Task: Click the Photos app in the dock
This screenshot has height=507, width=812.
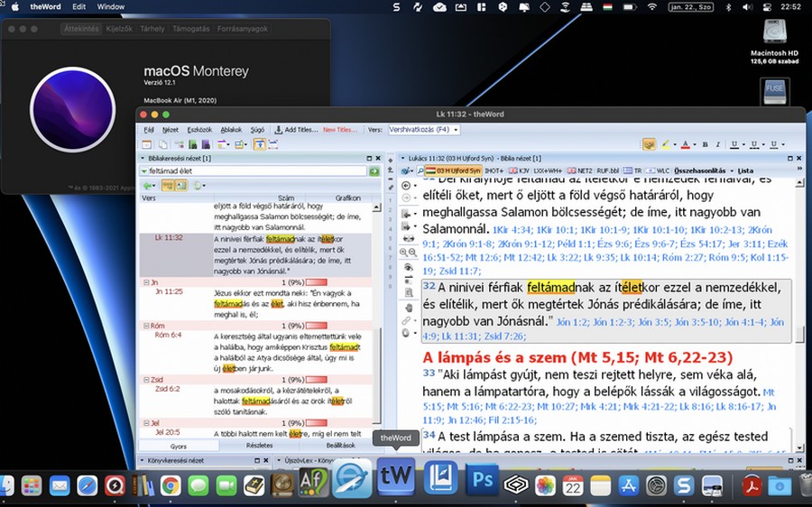Action: [545, 485]
